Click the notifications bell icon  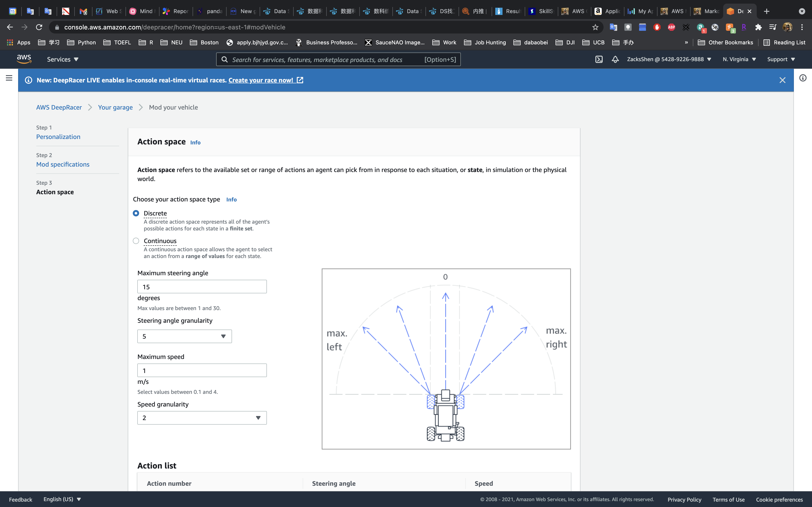pyautogui.click(x=615, y=59)
